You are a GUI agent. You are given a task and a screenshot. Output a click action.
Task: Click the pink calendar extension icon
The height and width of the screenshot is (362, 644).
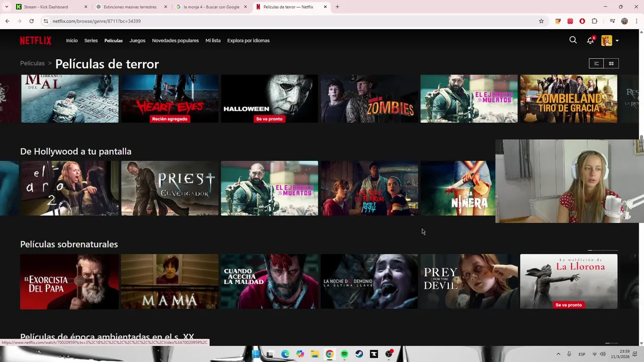[570, 21]
